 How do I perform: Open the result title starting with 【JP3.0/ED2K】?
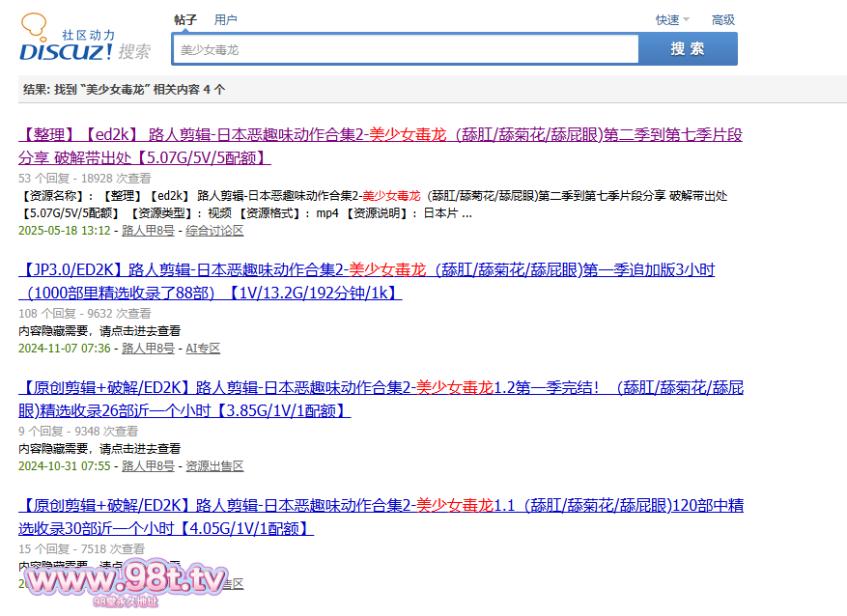pos(367,270)
